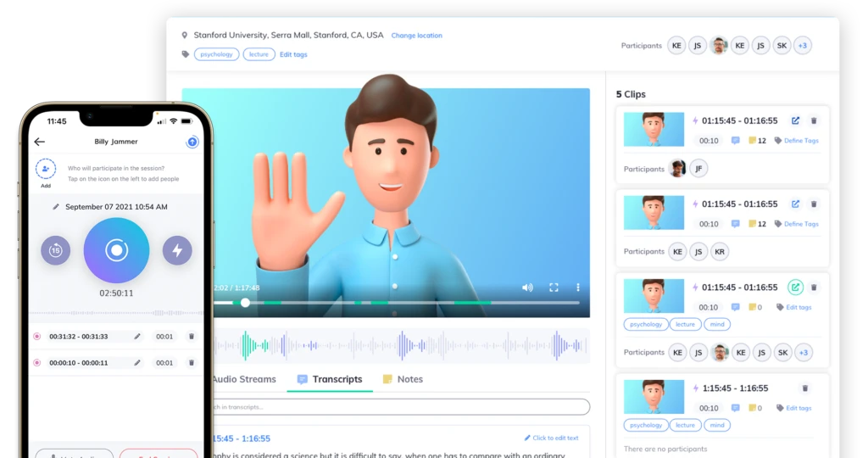
Task: Delete the second clip with trash icon
Action: [814, 204]
